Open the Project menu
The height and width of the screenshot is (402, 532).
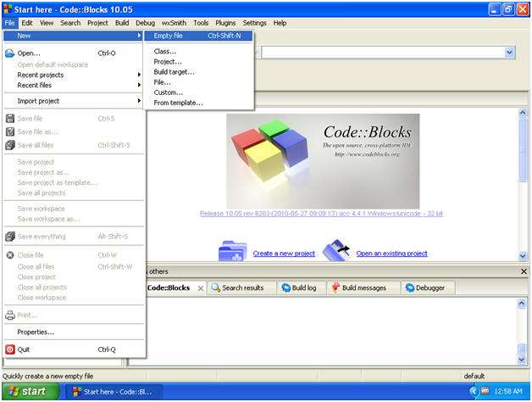[97, 23]
